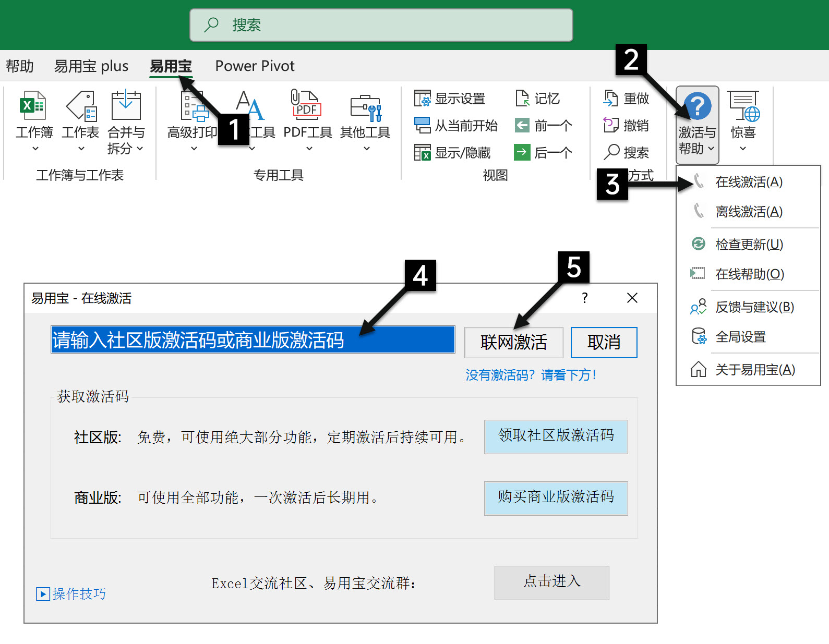Expand the 工作表 dropdown chevron

point(81,149)
